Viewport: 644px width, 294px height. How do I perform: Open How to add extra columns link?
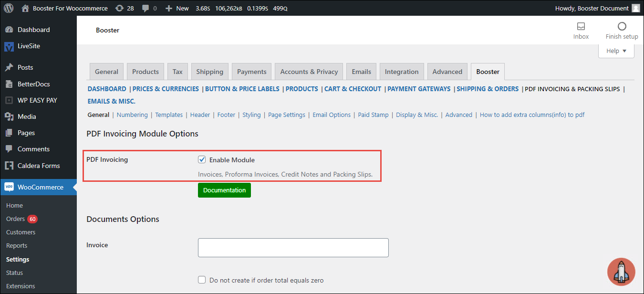(x=532, y=115)
